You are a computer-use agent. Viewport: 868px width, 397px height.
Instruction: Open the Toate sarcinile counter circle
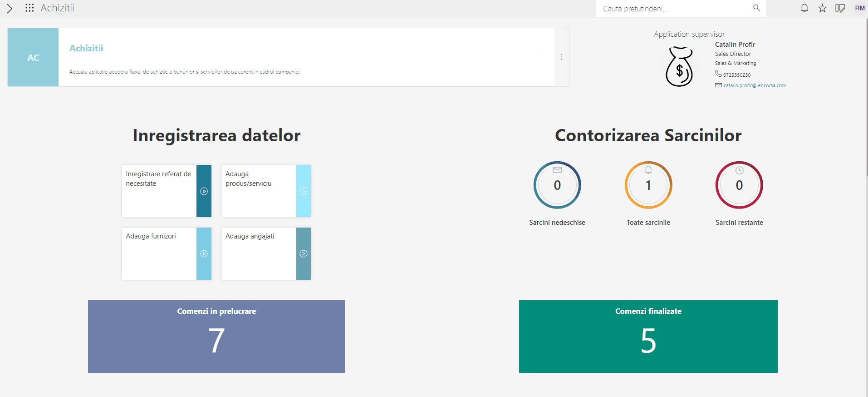(648, 185)
